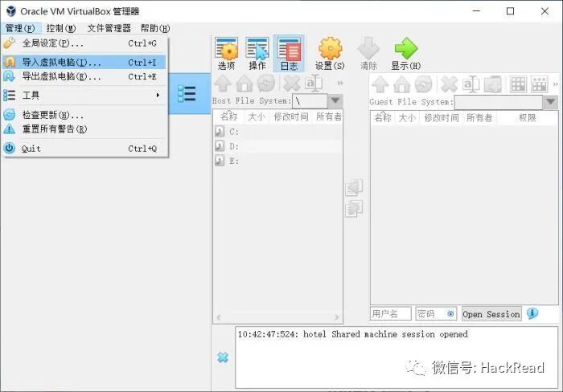The image size is (563, 392).
Task: Toggle the 操作 panel button
Action: pyautogui.click(x=257, y=54)
